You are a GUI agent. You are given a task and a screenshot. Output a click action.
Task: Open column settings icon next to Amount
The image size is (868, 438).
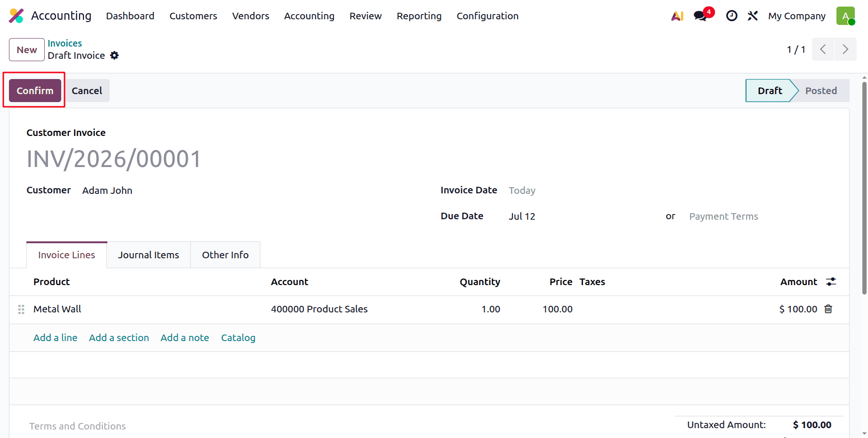[x=831, y=282]
